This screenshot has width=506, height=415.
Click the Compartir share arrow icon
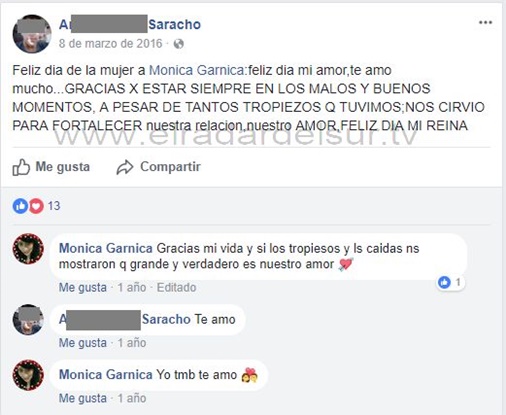point(125,167)
